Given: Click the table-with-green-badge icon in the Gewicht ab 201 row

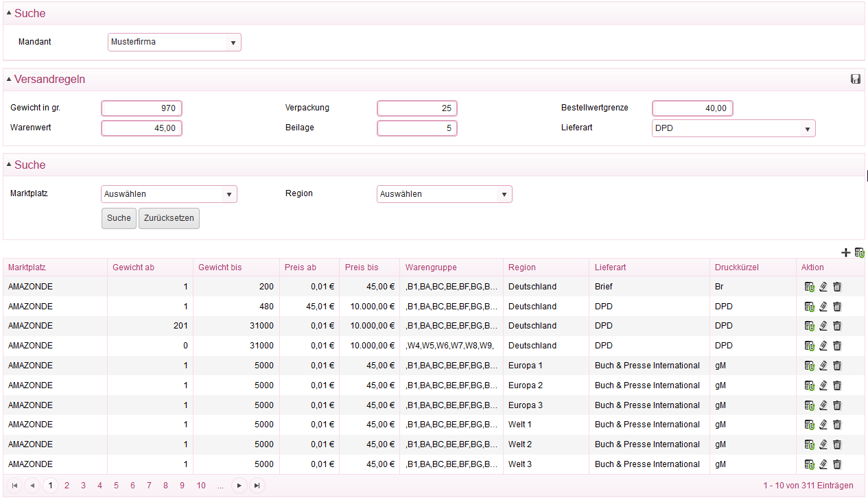Looking at the screenshot, I should click(810, 326).
